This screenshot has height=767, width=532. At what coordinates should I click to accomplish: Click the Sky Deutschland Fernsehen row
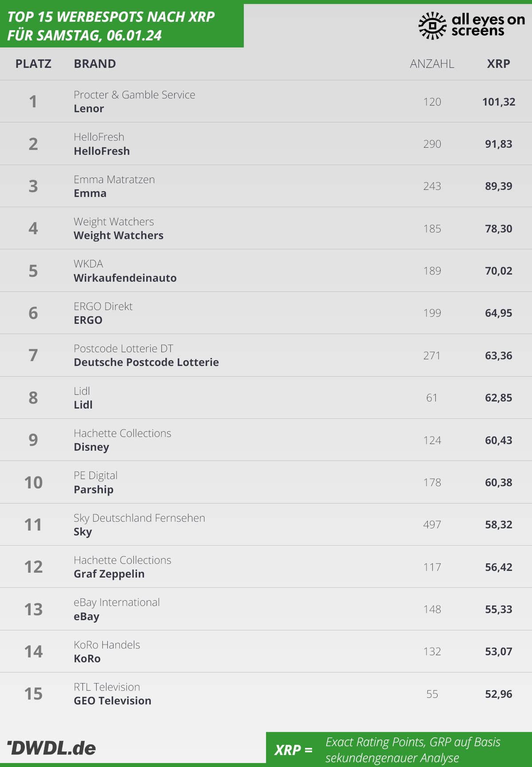(266, 525)
